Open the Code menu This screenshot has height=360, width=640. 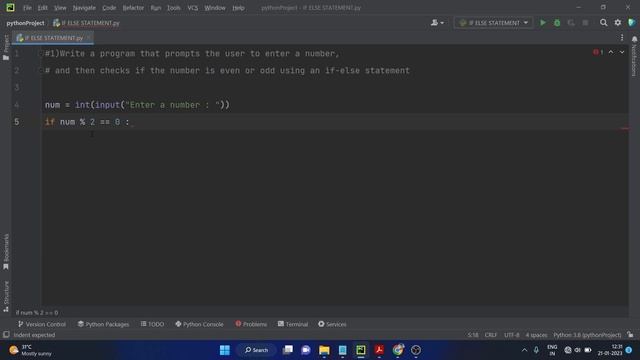pos(109,8)
